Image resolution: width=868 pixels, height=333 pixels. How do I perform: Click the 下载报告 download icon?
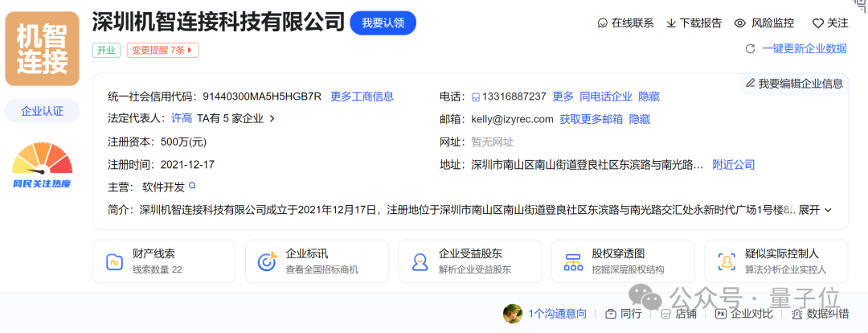point(671,23)
